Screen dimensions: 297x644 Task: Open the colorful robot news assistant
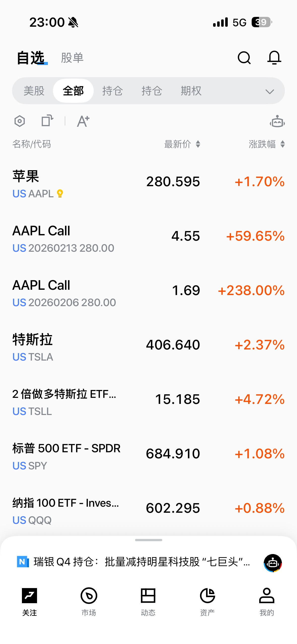(x=273, y=563)
